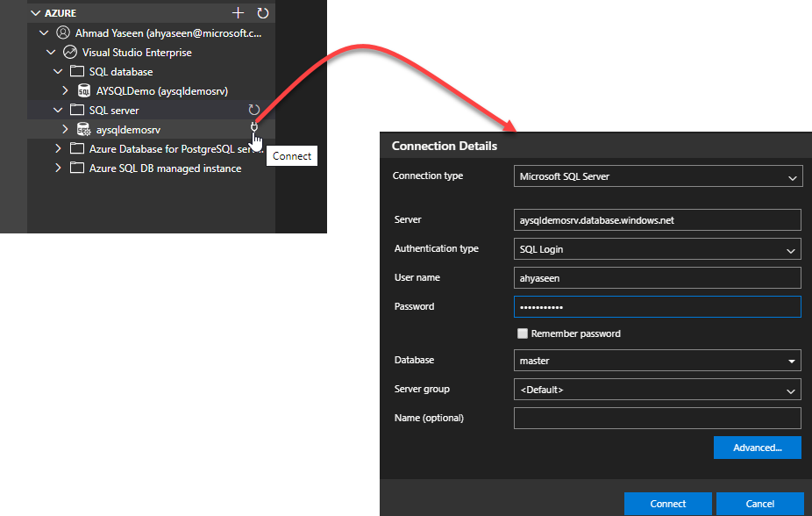Select the AYSQLDemo database icon
This screenshot has width=812, height=516.
tap(84, 90)
